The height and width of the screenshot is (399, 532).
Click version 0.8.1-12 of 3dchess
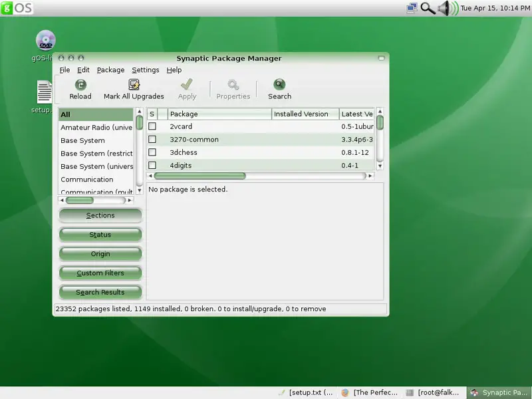(x=355, y=152)
